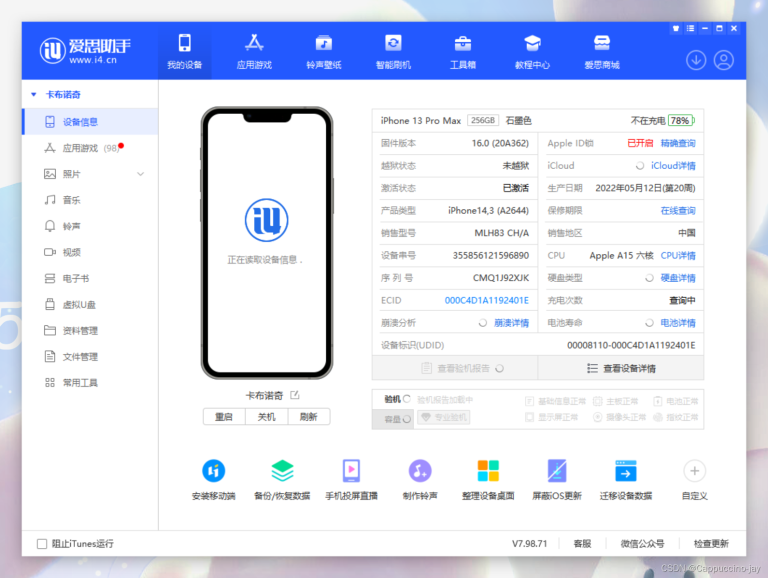Open 整理设备桌面 desktop organizer icon
The width and height of the screenshot is (768, 578).
point(488,471)
